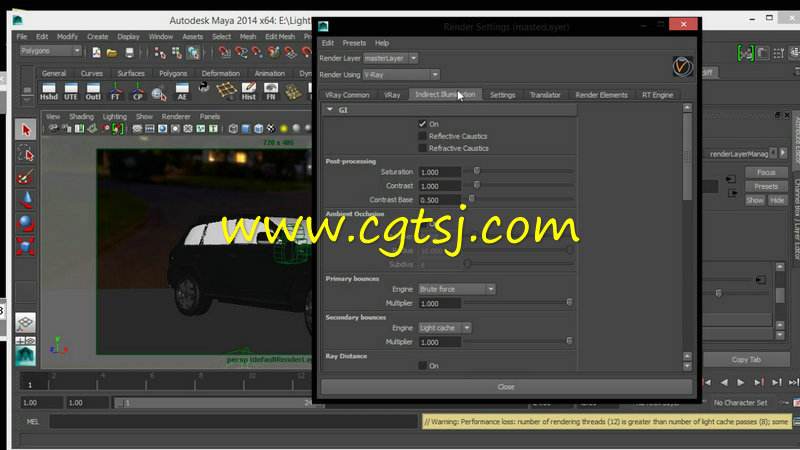The height and width of the screenshot is (450, 800).
Task: Activate the Scale tool cube icon
Action: click(26, 246)
